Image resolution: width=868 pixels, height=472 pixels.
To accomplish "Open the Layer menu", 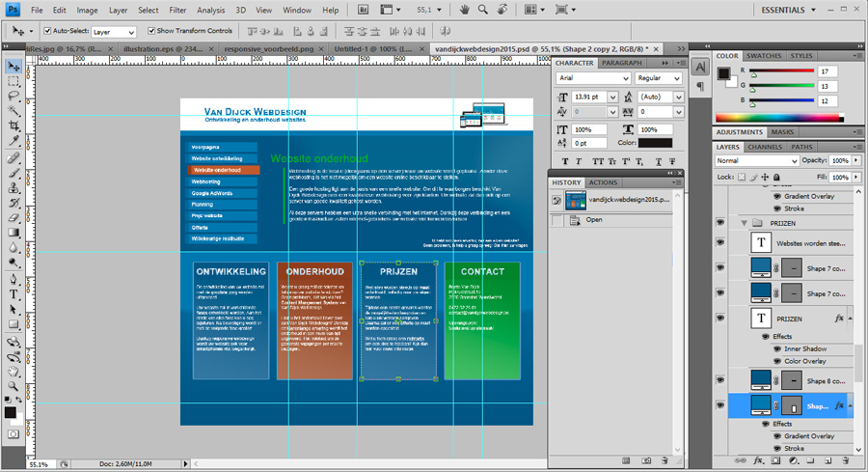I will (118, 10).
